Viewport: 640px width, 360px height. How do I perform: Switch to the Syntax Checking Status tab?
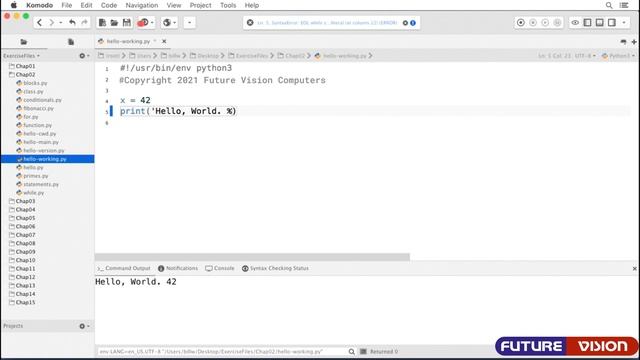(x=276, y=268)
